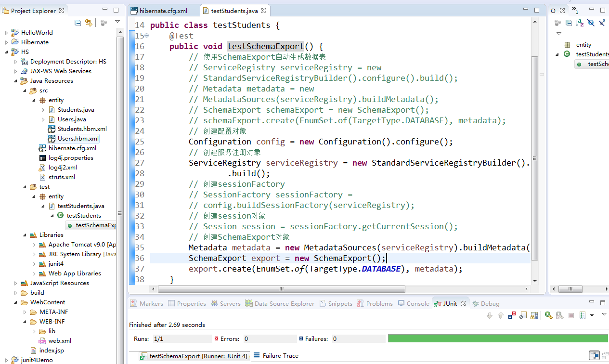
Task: Click the editor vertical scrollbar
Action: 535,159
